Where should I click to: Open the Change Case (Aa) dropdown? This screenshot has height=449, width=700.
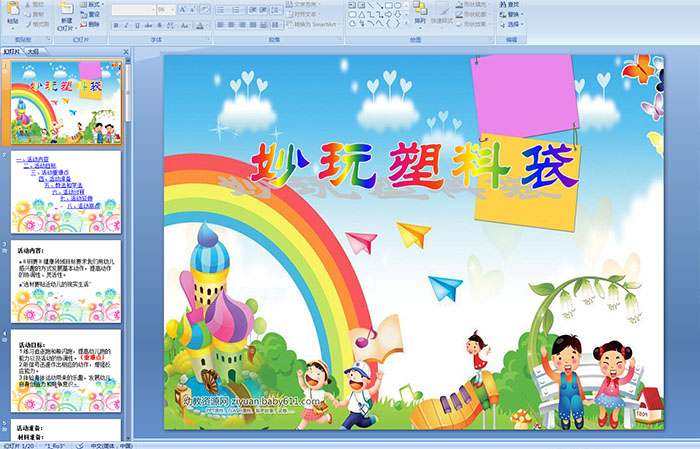[185, 25]
